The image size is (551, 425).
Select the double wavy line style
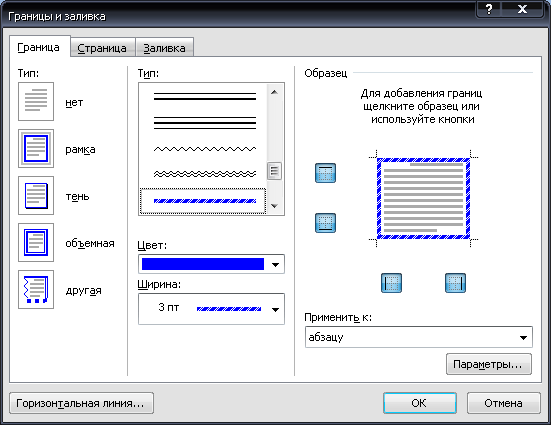click(x=205, y=174)
